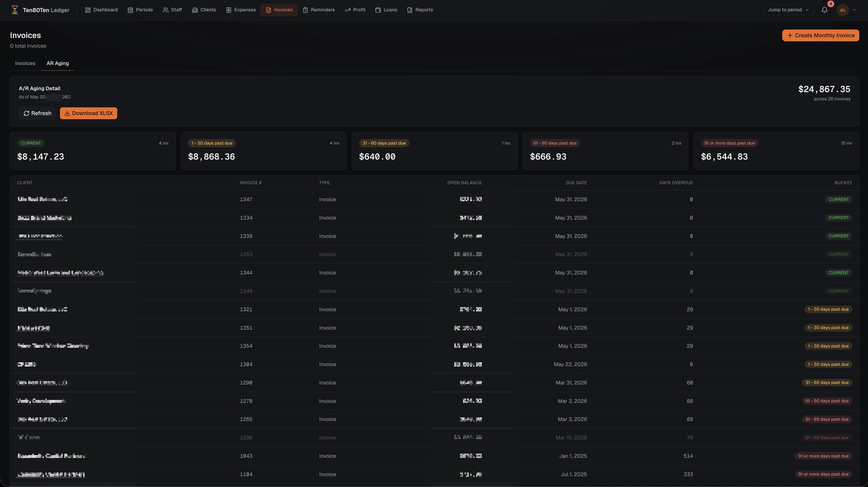The image size is (868, 487).
Task: Click the 333 days overdue value
Action: pos(688,474)
